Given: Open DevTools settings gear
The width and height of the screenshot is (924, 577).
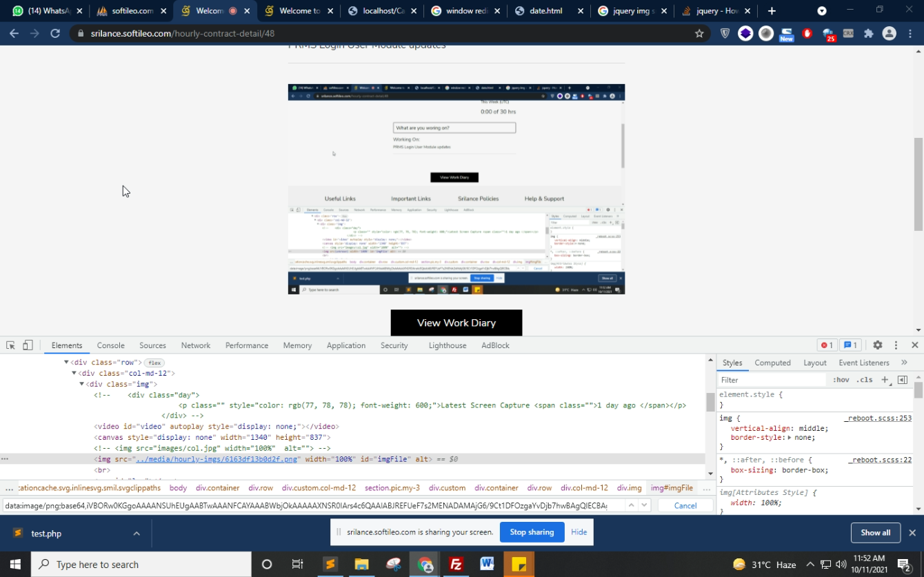Looking at the screenshot, I should 877,345.
